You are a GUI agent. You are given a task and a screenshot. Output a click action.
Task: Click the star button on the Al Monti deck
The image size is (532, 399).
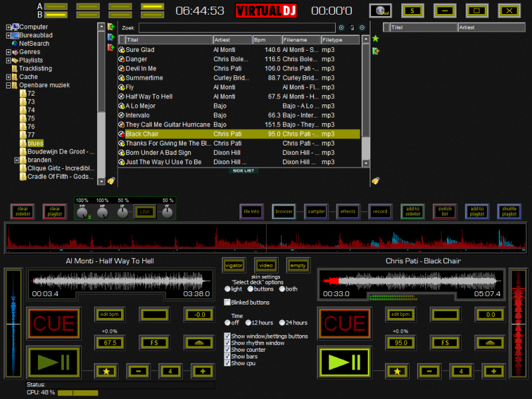[106, 372]
